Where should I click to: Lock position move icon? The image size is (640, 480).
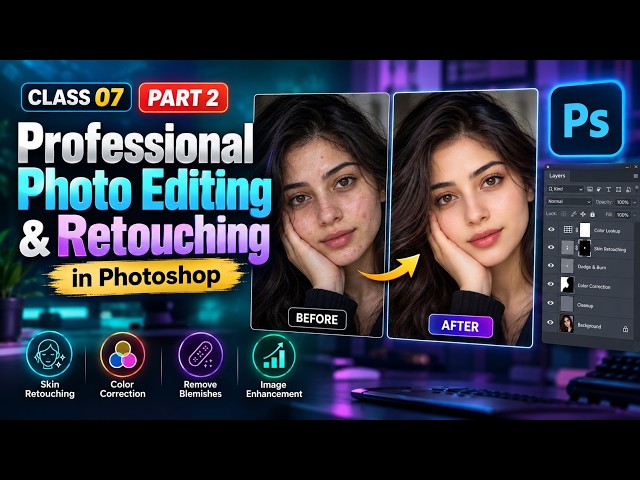(583, 214)
